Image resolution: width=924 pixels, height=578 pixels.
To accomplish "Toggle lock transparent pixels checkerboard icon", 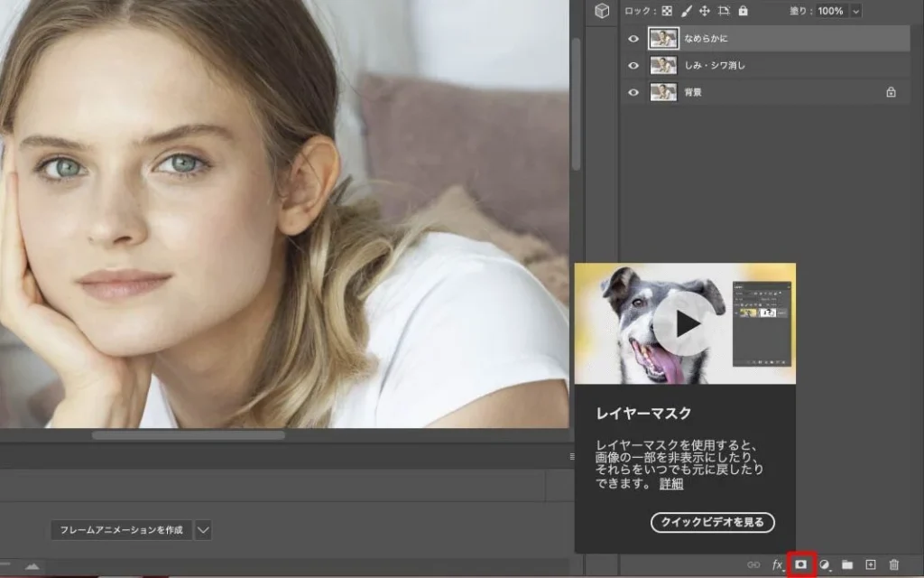I will click(x=667, y=11).
